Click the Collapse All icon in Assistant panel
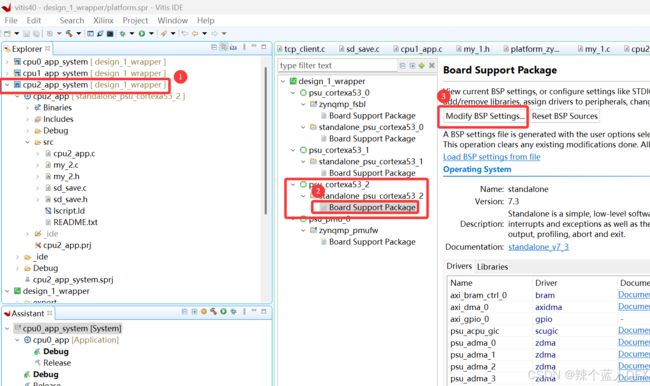The height and width of the screenshot is (386, 650). 184,311
